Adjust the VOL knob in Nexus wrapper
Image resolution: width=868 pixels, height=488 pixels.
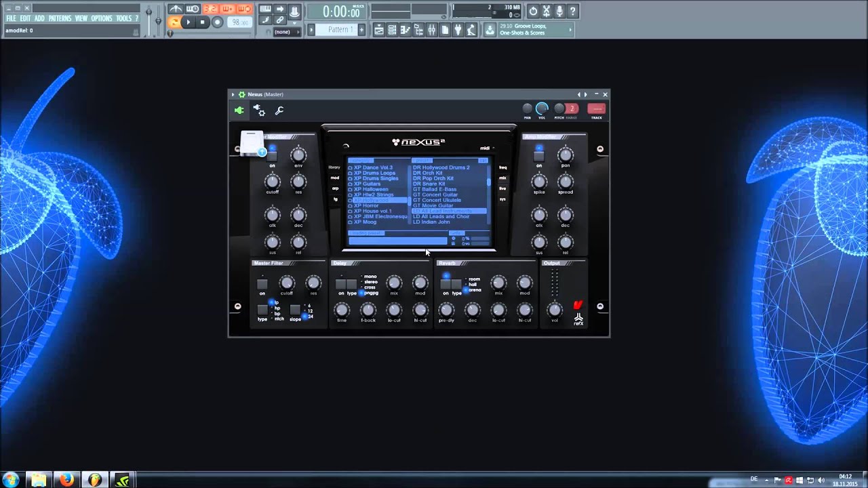point(542,108)
